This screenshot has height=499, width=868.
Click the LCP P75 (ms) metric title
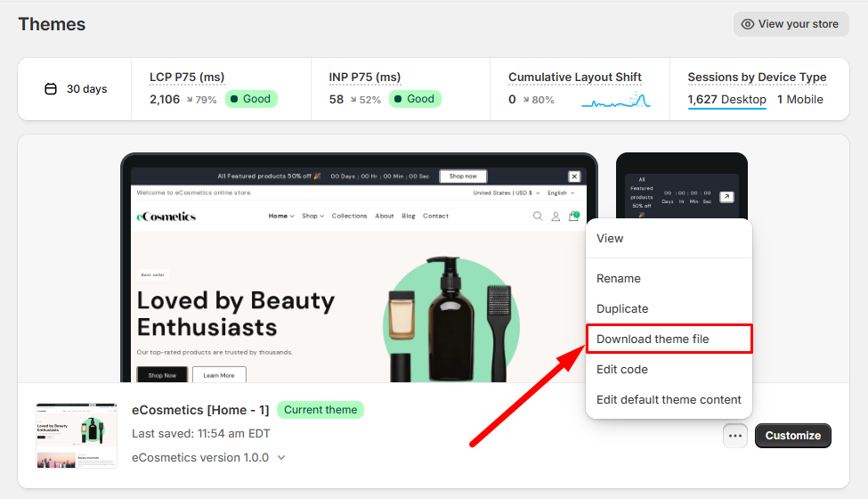[x=187, y=78]
